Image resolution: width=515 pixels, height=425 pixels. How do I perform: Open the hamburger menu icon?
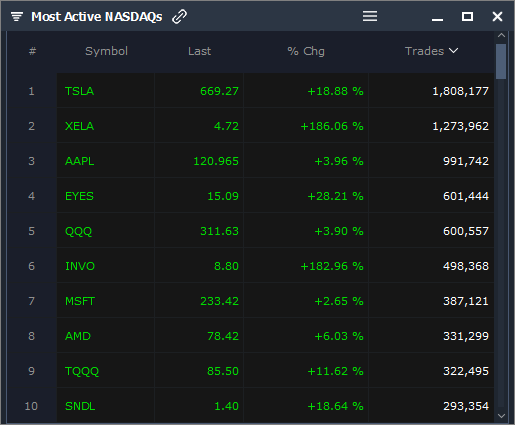click(370, 16)
